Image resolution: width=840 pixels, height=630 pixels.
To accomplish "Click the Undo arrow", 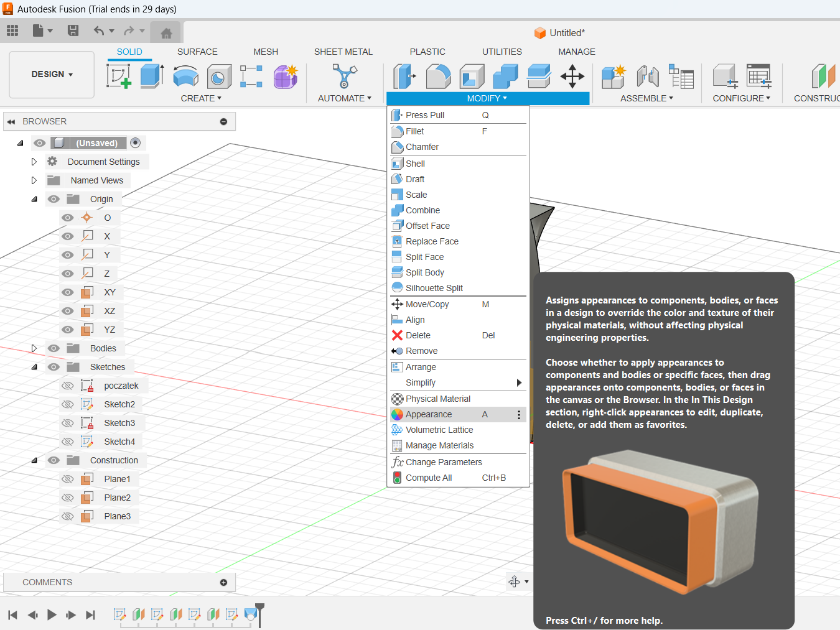I will [x=99, y=30].
